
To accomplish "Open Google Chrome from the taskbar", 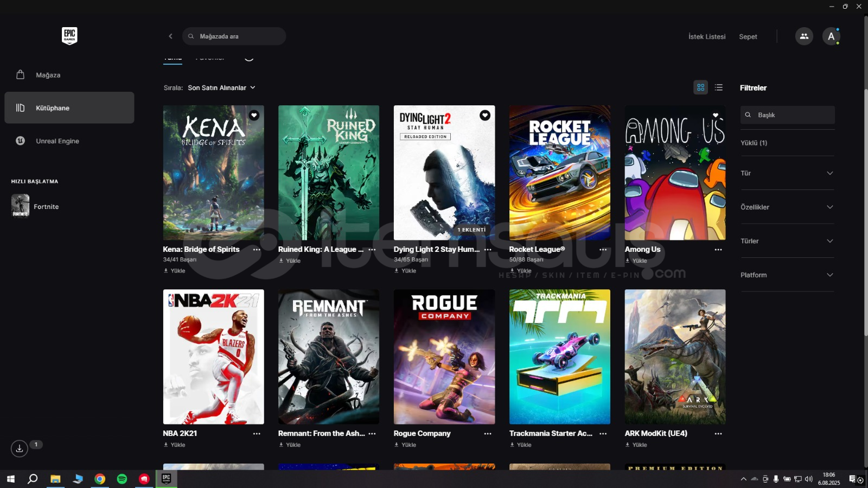I will click(100, 479).
